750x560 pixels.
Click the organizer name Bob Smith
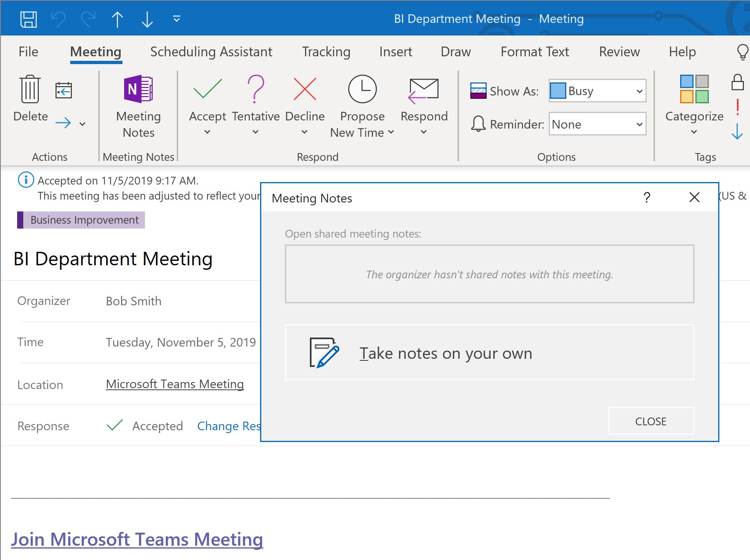134,301
